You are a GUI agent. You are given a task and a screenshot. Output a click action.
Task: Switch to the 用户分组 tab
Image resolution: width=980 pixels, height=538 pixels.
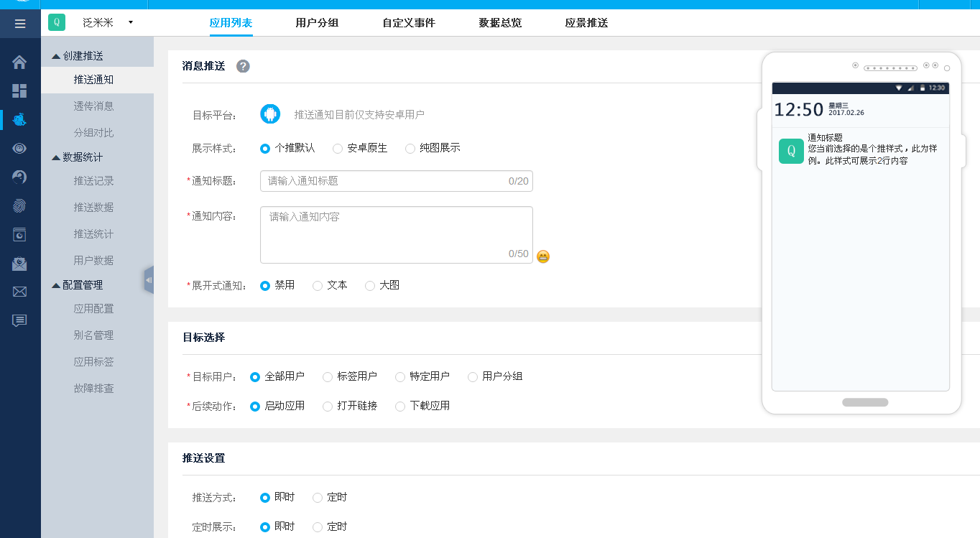[x=317, y=22]
